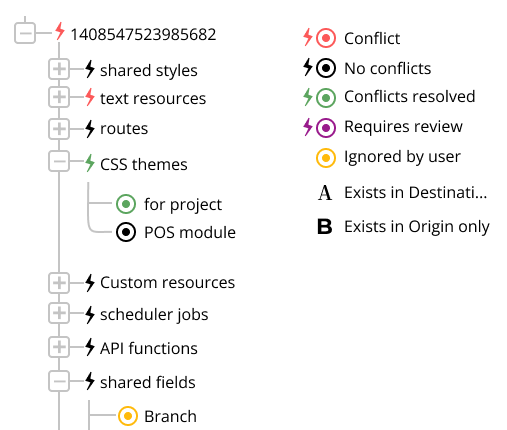Click the yellow Ignored by user swatch
This screenshot has width=507, height=430.
click(326, 158)
